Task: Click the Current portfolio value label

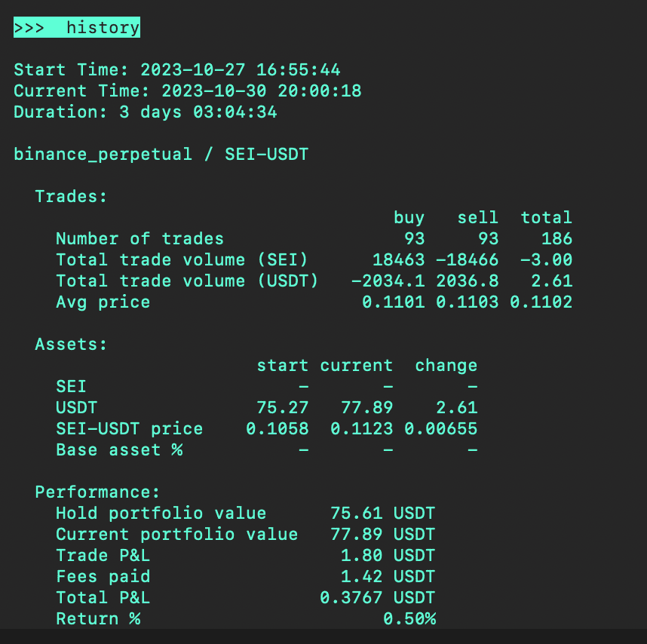Action: pyautogui.click(x=176, y=535)
